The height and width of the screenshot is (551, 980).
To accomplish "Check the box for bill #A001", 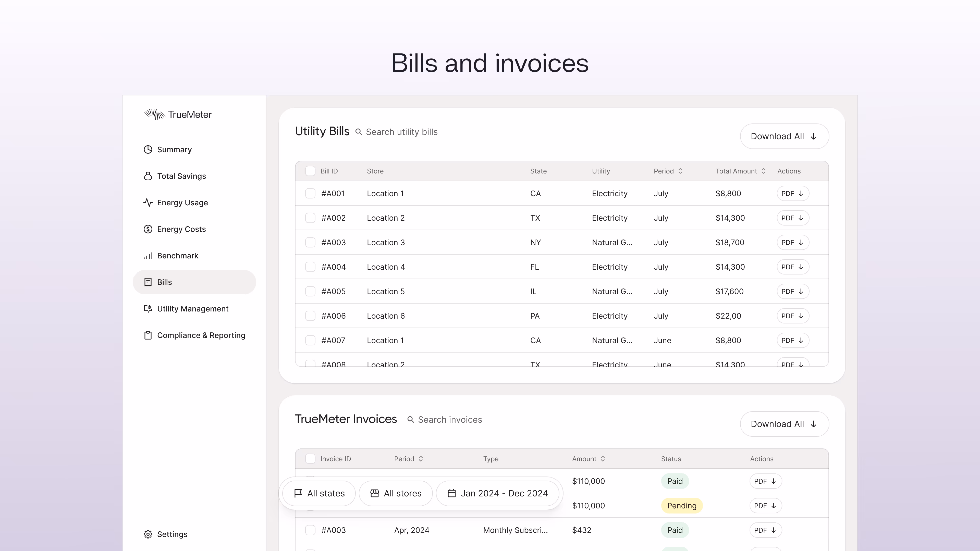I will point(310,194).
